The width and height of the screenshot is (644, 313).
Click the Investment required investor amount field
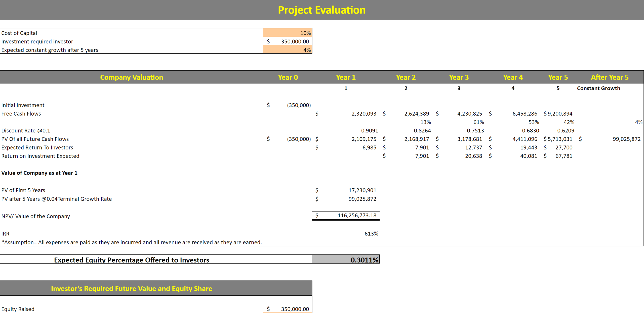(x=287, y=41)
